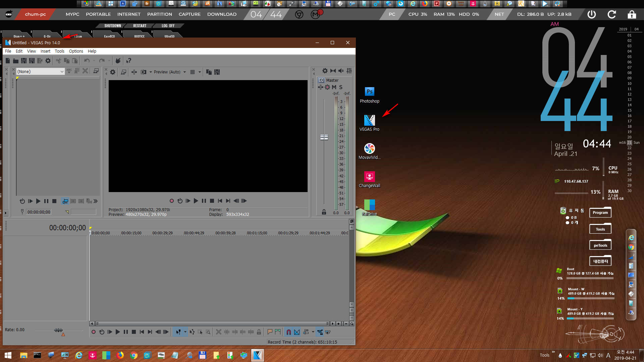Open the peTools folder widget
This screenshot has width=644, height=362.
[x=600, y=245]
